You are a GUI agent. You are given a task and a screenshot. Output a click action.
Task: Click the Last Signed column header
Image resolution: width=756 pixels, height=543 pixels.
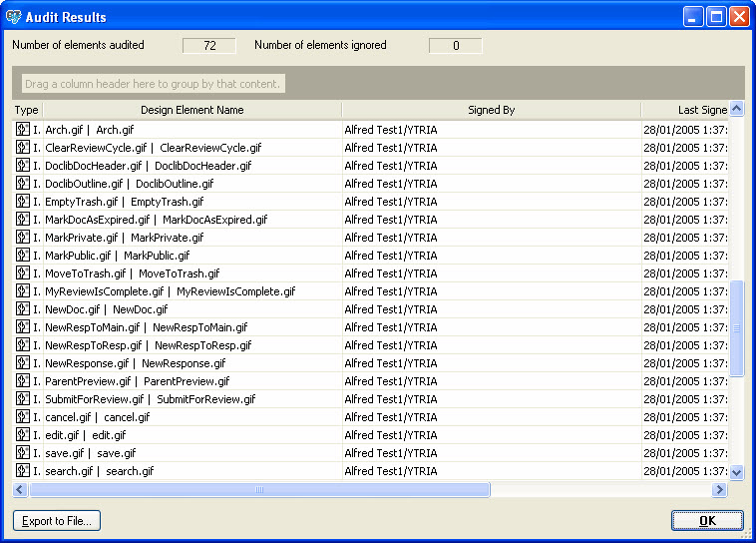pos(686,110)
